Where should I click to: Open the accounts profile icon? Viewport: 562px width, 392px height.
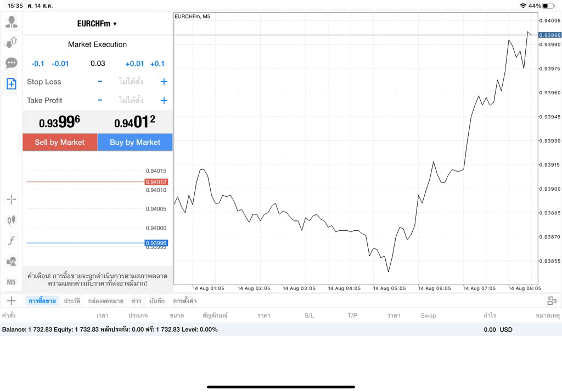12,22
